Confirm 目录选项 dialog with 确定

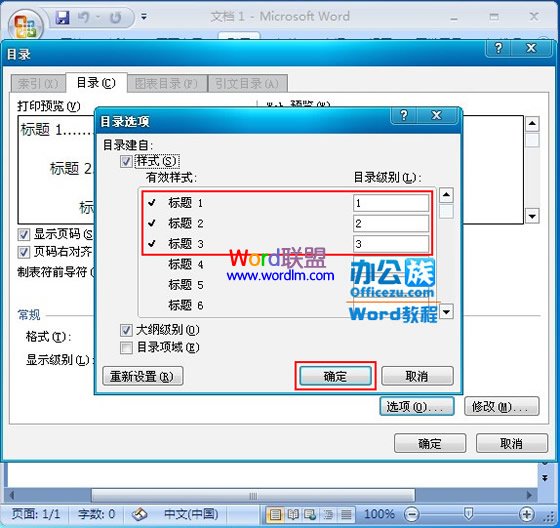click(x=335, y=376)
